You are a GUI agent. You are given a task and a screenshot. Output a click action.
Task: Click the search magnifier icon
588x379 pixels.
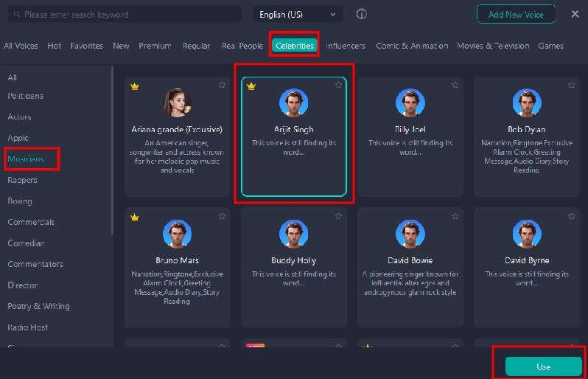click(17, 14)
